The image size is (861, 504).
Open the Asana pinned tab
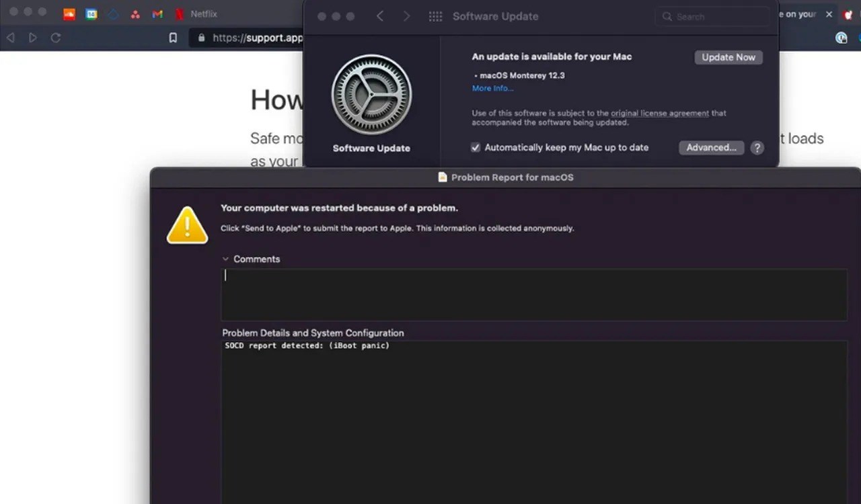[135, 13]
